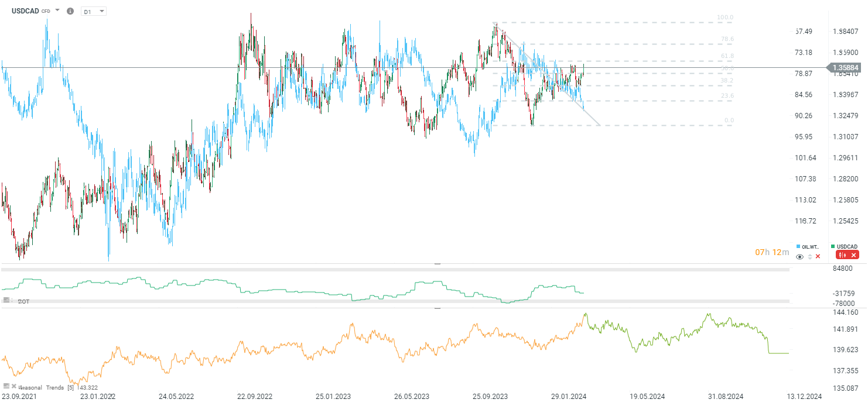The width and height of the screenshot is (868, 406).
Task: Click the blue OIL.WTI color swatch
Action: (798, 246)
